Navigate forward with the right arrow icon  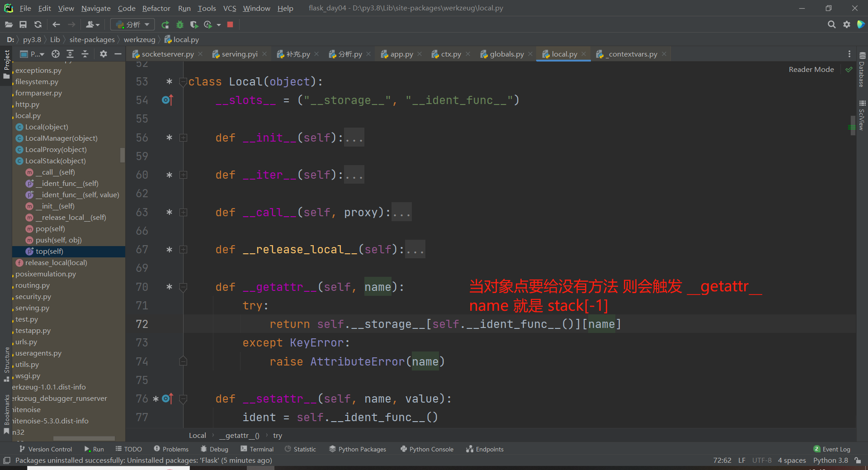(x=71, y=24)
